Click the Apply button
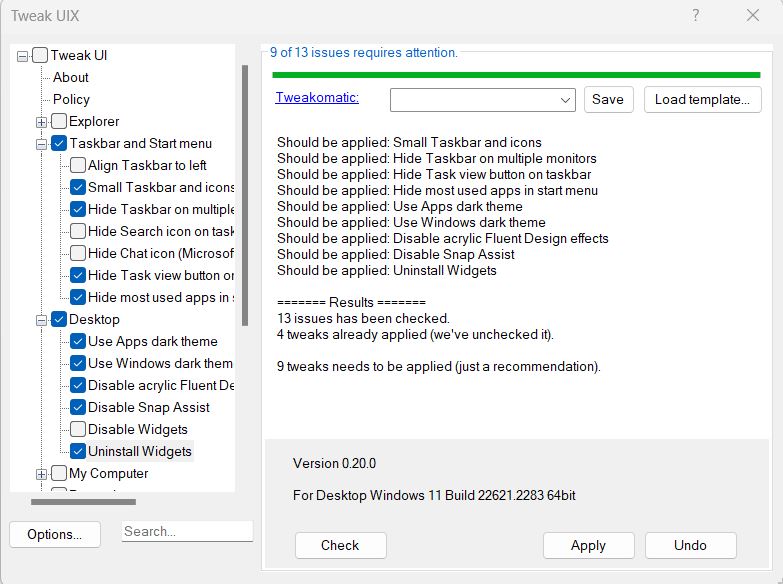This screenshot has height=584, width=783. 588,545
